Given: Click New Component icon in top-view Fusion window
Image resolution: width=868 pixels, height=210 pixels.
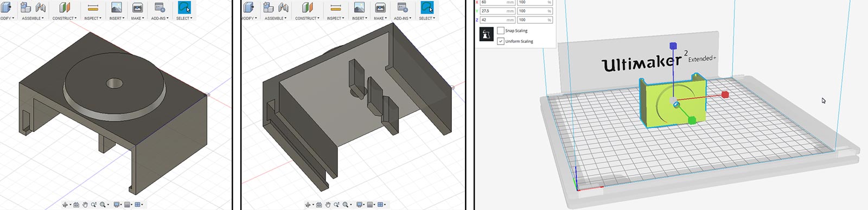Looking at the screenshot, I should (x=25, y=7).
